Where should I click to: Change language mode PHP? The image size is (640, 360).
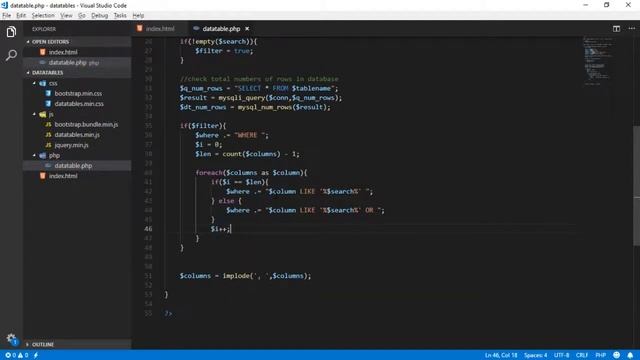pyautogui.click(x=600, y=355)
